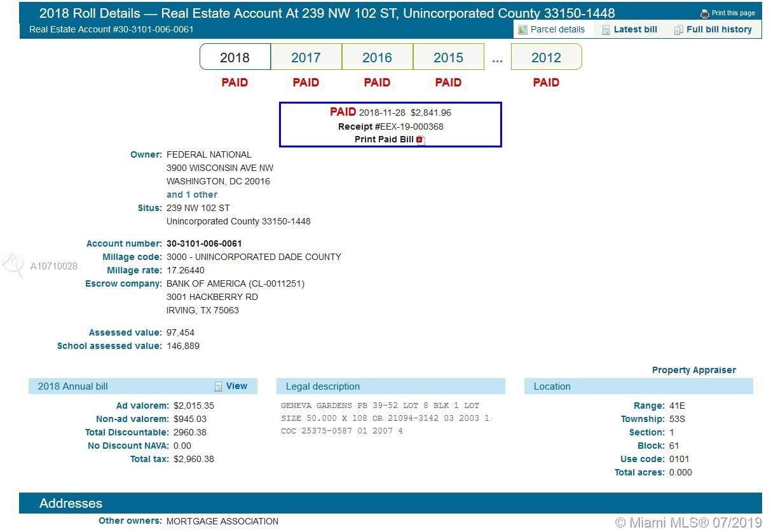Image resolution: width=771 pixels, height=532 pixels.
Task: Open the Parcel details link
Action: pos(557,29)
